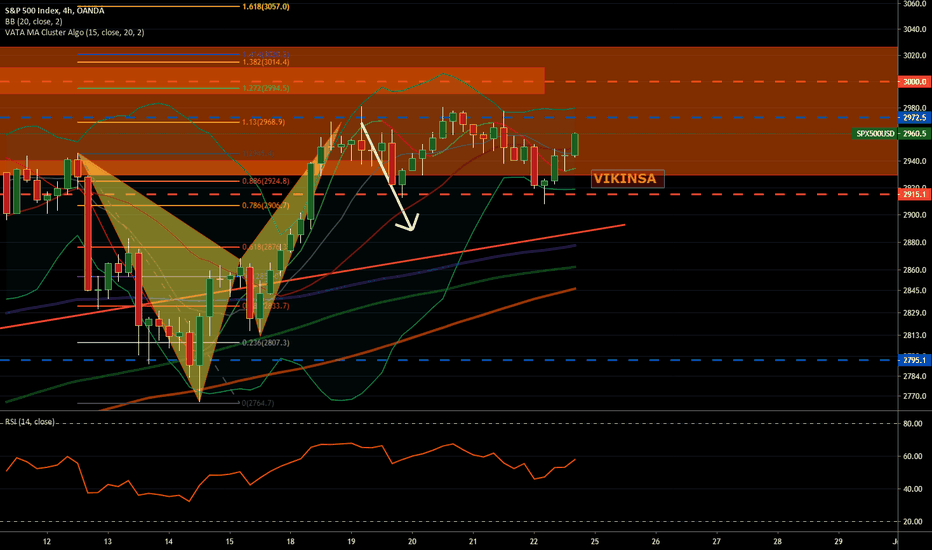
Task: Click the 2972.5 blue price label
Action: click(x=914, y=118)
